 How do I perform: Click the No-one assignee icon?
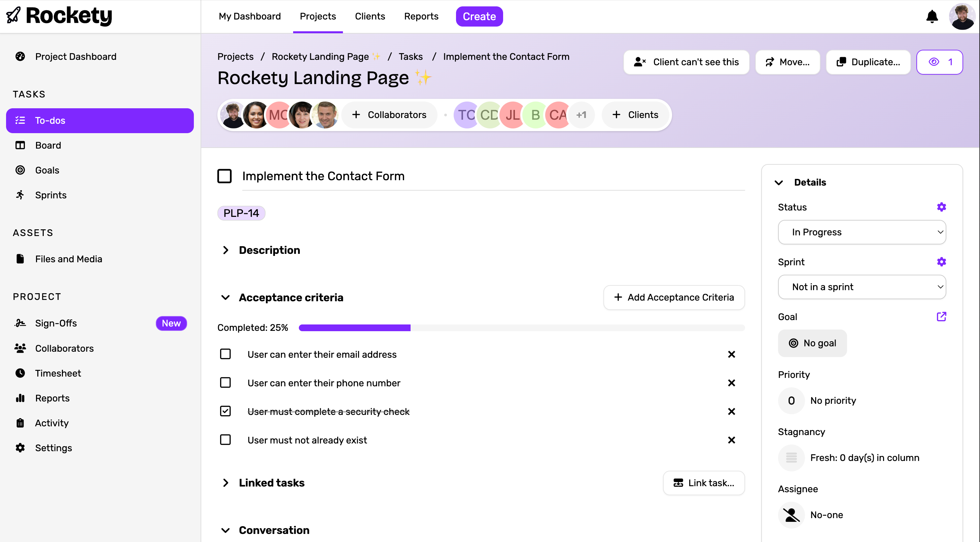coord(791,515)
